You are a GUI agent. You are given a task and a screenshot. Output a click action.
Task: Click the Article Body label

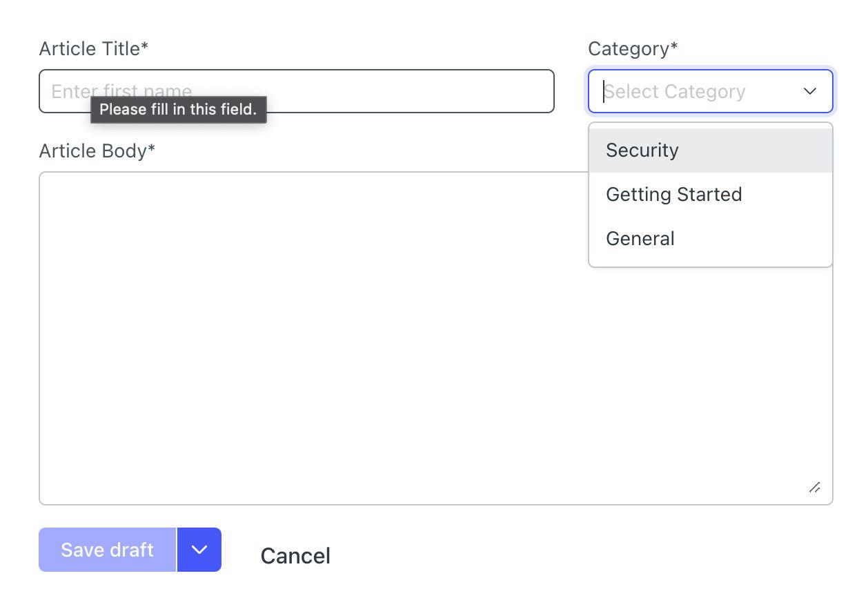pyautogui.click(x=92, y=151)
